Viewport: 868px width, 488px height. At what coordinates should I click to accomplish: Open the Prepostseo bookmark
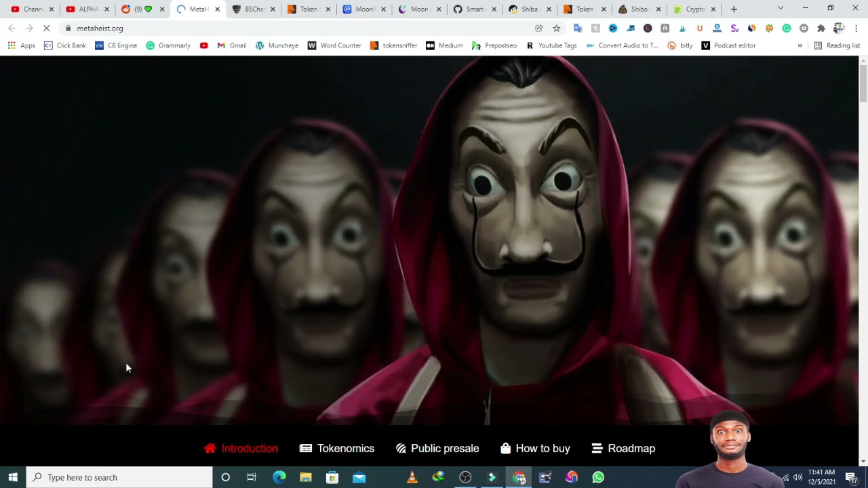(494, 45)
